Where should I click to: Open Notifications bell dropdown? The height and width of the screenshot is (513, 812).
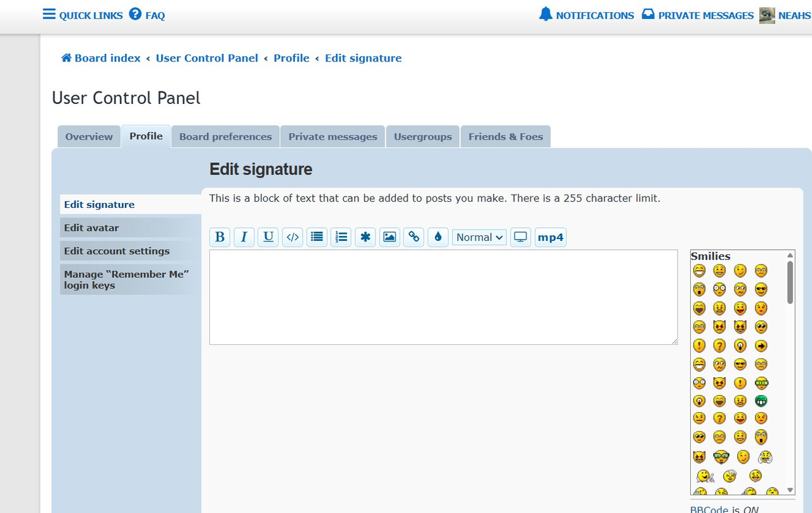(x=587, y=15)
